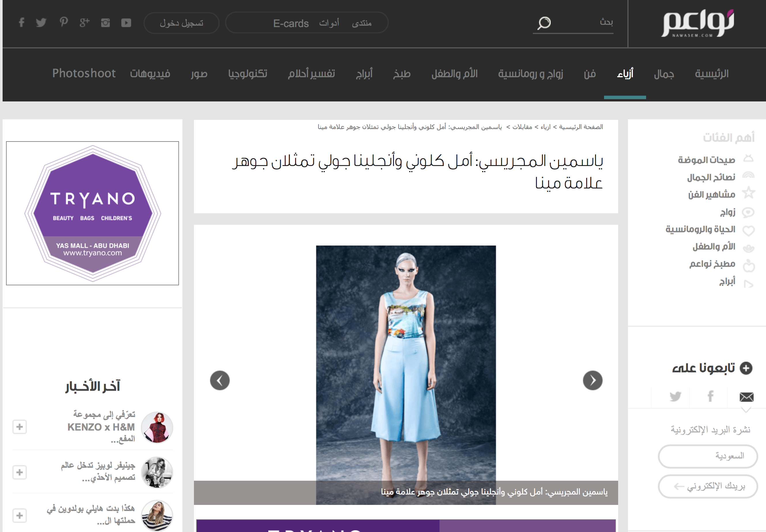Viewport: 766px width, 532px height.
Task: Open the مطبخ نواعم category link
Action: 712,264
